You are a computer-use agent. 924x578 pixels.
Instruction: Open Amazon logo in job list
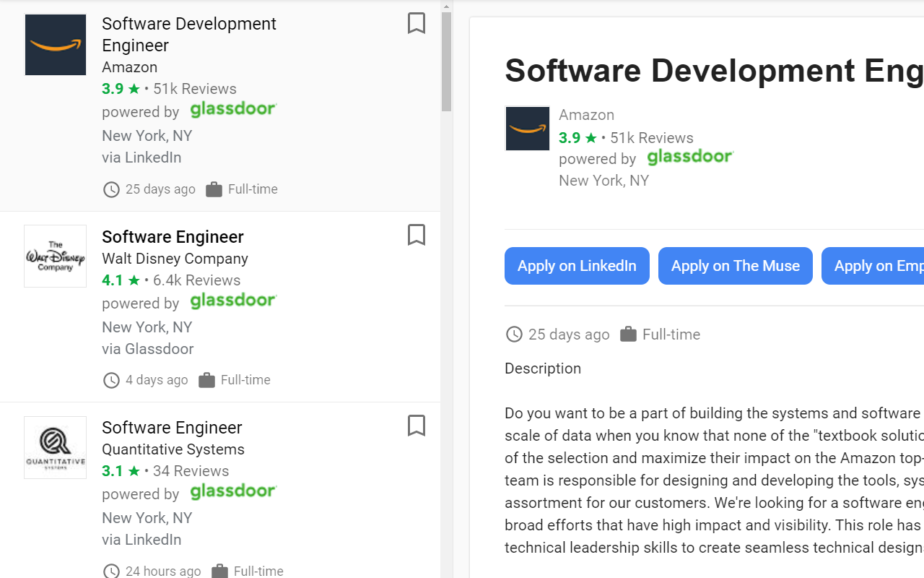[x=56, y=44]
